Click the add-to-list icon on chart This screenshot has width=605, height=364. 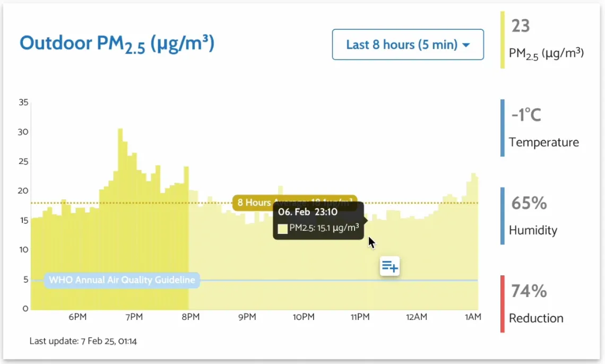tap(390, 266)
